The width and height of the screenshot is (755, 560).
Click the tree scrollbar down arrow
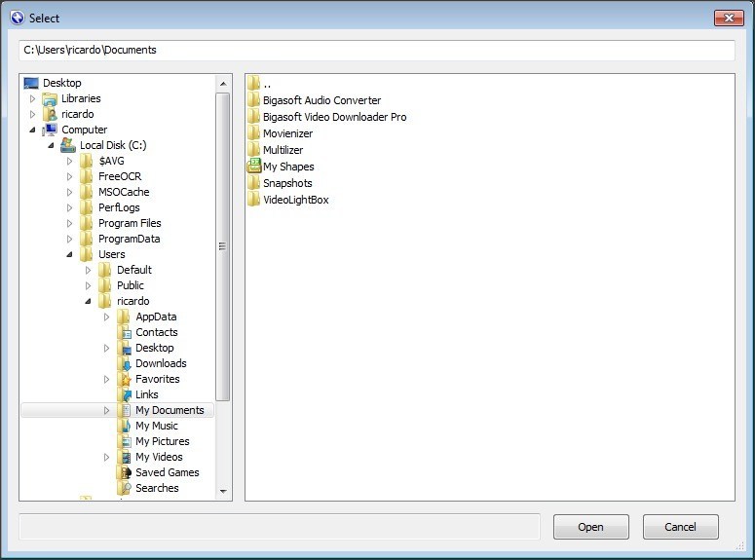pos(223,491)
